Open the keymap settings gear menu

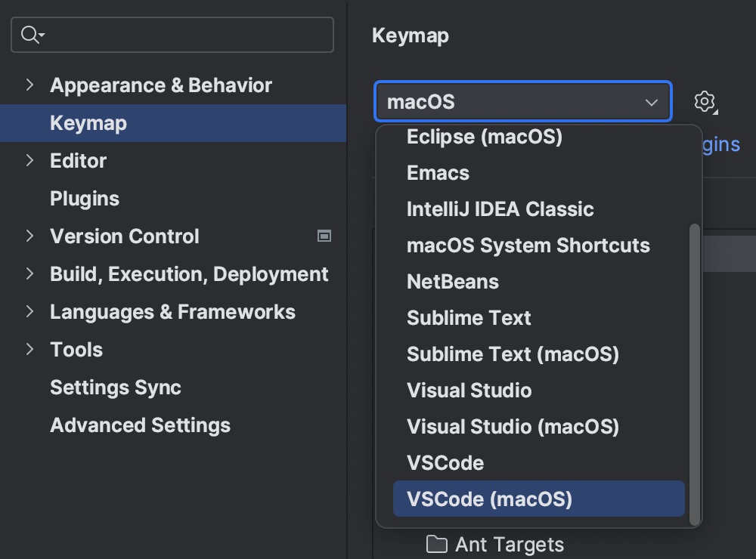click(705, 101)
